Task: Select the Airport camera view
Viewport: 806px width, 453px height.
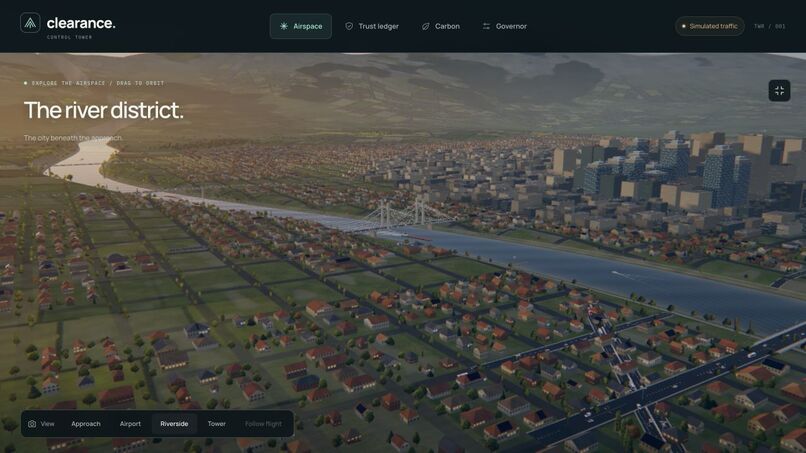Action: tap(130, 424)
